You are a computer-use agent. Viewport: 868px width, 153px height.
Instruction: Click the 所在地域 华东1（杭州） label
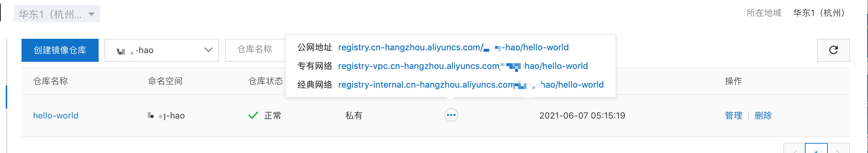click(x=795, y=13)
